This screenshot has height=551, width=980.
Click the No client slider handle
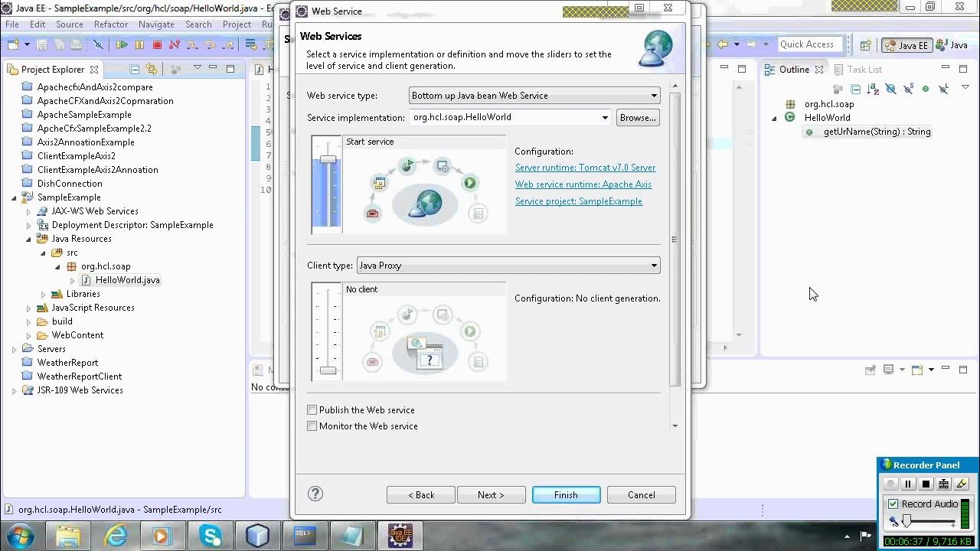328,370
